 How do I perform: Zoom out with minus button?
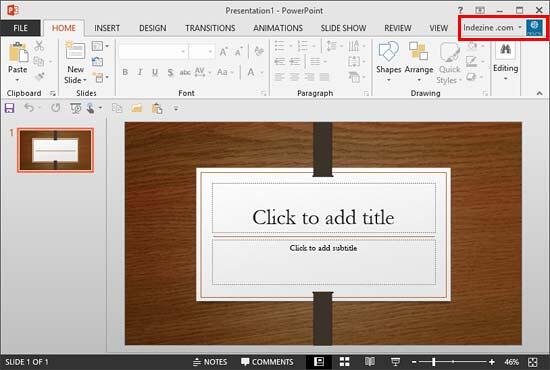(414, 362)
